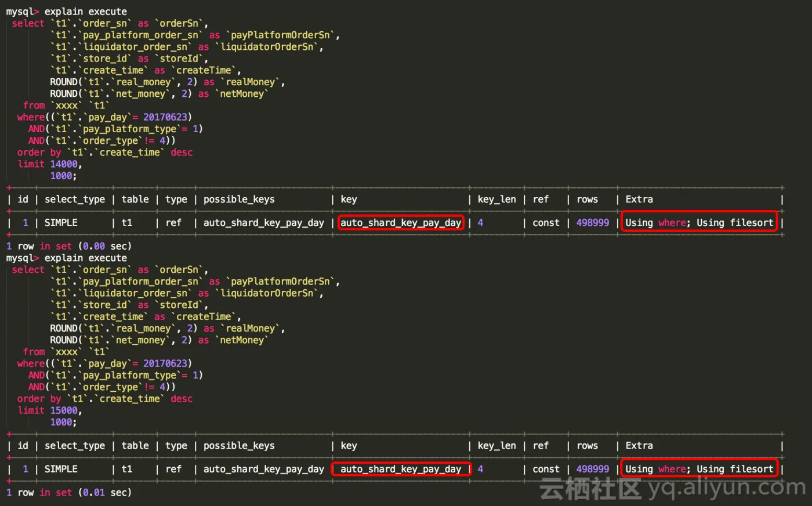Image resolution: width=812 pixels, height=506 pixels.
Task: Click 'const' cell in the first result table
Action: click(546, 223)
